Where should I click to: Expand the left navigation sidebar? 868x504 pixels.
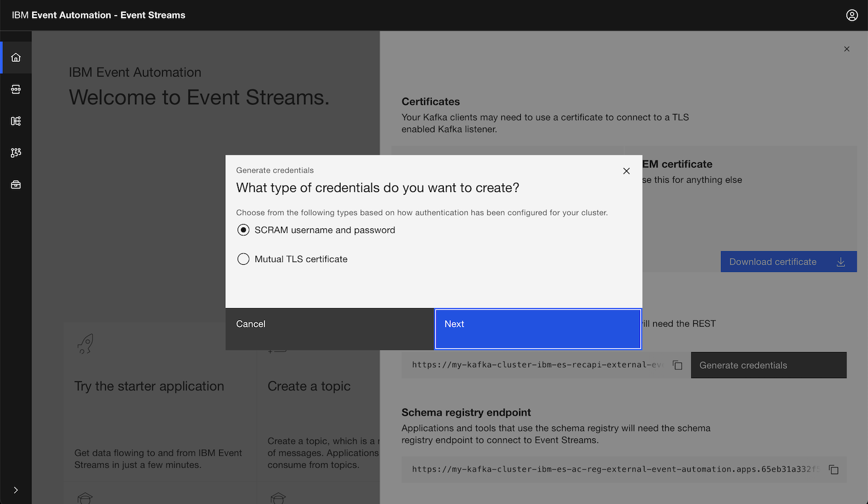tap(16, 490)
